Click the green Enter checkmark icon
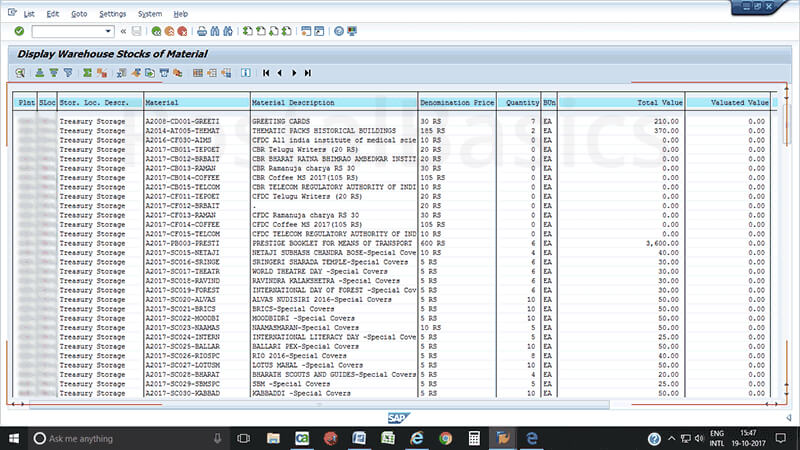800x450 pixels. click(x=20, y=31)
